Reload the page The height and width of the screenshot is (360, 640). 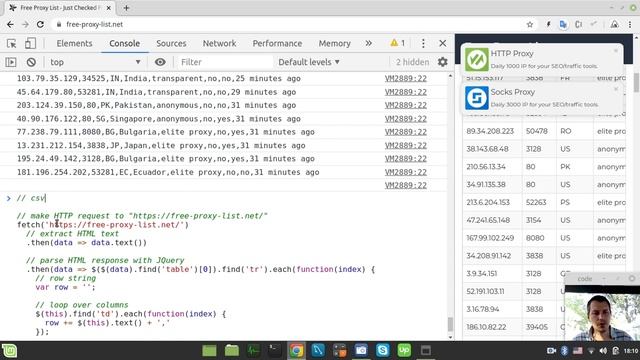coord(40,24)
